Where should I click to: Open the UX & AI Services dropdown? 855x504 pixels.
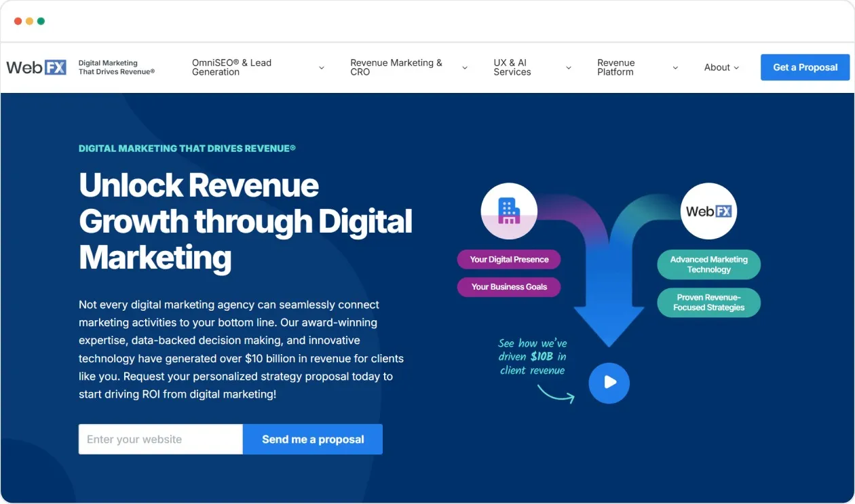pos(569,67)
